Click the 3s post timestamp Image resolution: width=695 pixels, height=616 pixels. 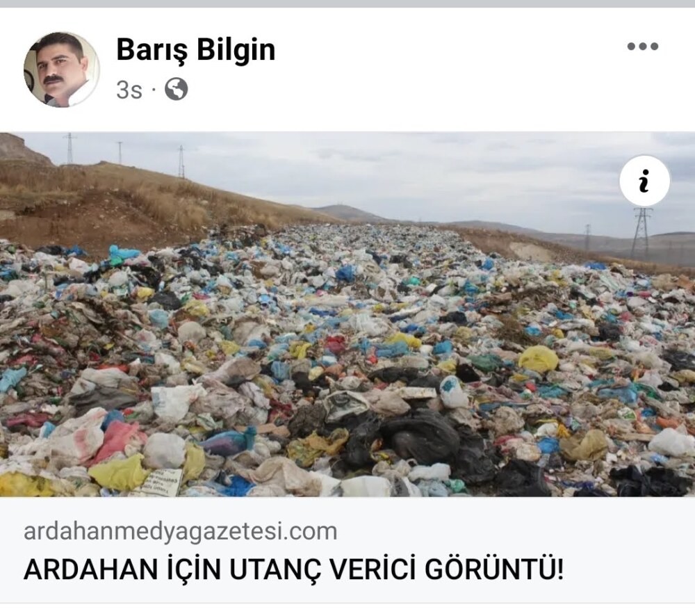click(129, 90)
